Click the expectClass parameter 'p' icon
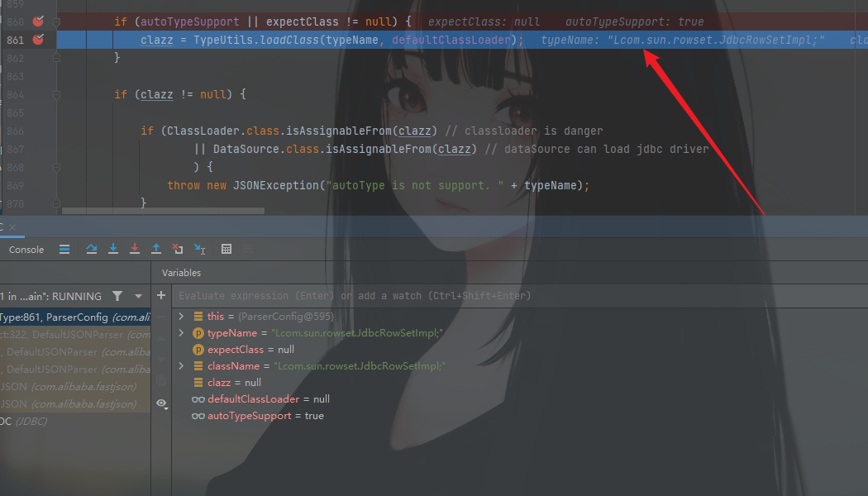 pos(198,350)
